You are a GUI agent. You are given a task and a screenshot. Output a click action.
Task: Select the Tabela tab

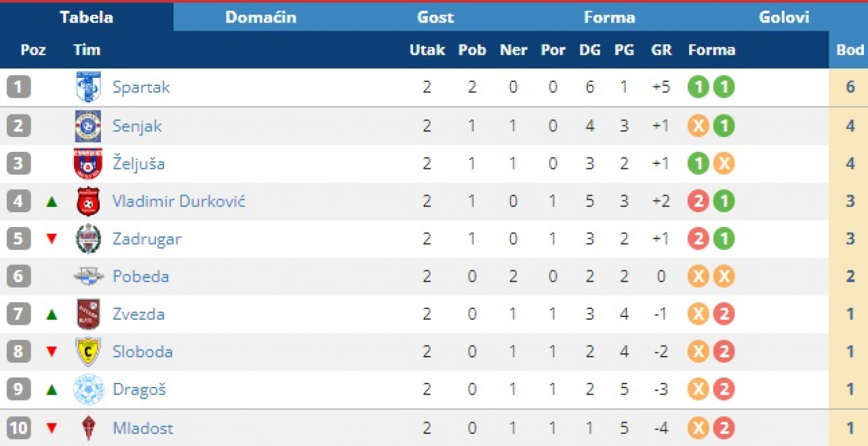pyautogui.click(x=86, y=17)
